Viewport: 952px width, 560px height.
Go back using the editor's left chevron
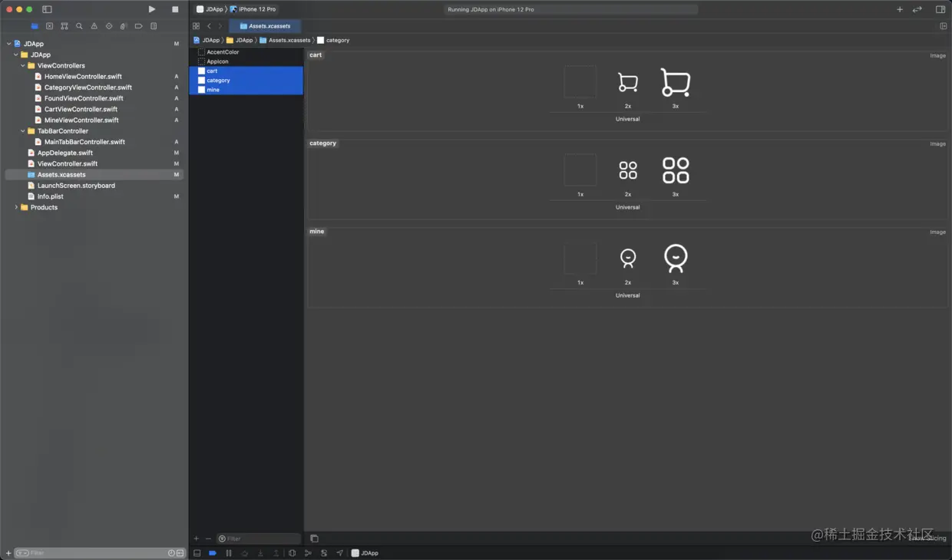point(209,26)
